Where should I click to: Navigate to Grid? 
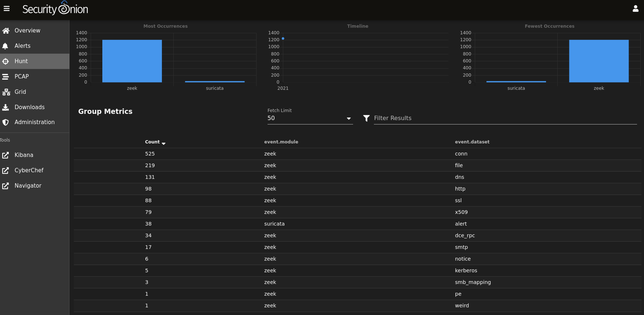pos(35,92)
